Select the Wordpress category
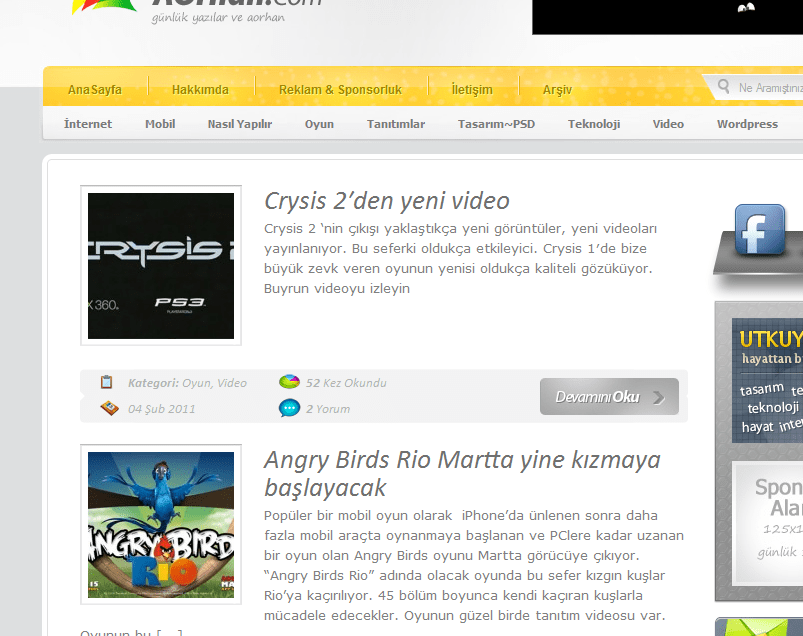The height and width of the screenshot is (636, 803). coord(747,124)
